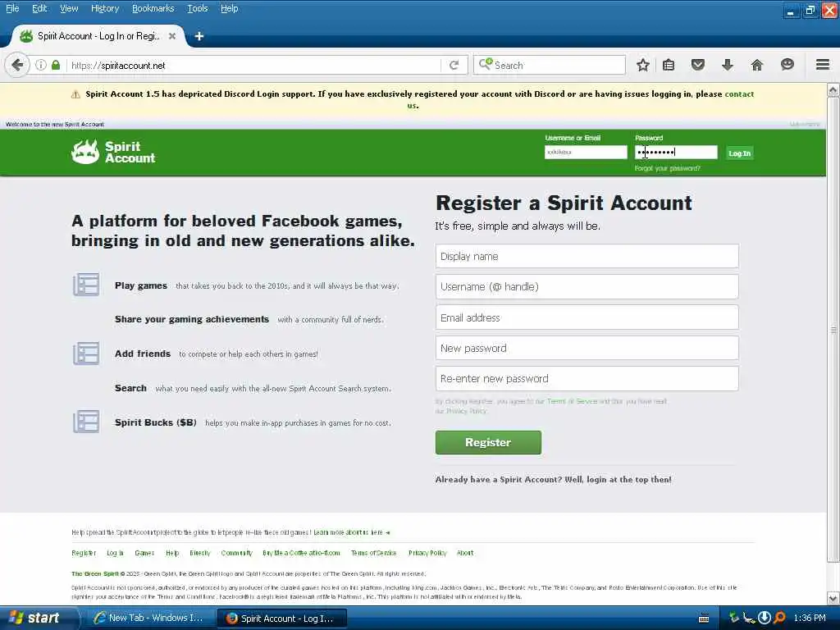
Task: Open the Games footer link
Action: point(144,553)
